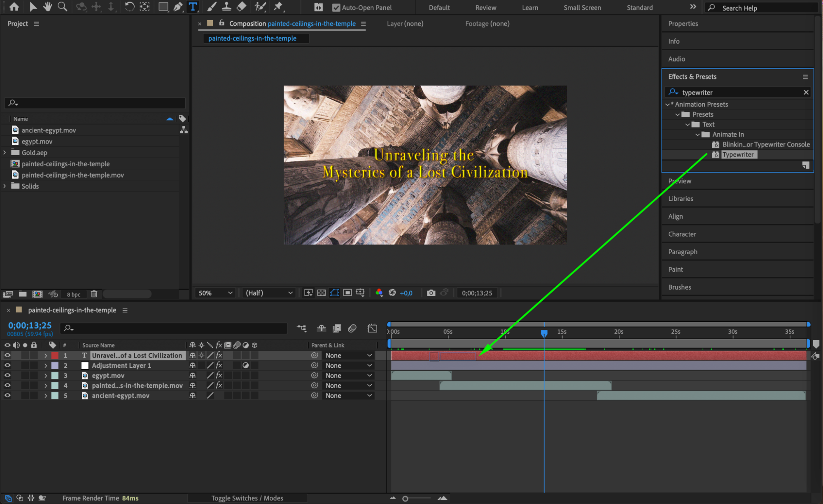
Task: Open the 50% magnification dropdown
Action: click(215, 293)
